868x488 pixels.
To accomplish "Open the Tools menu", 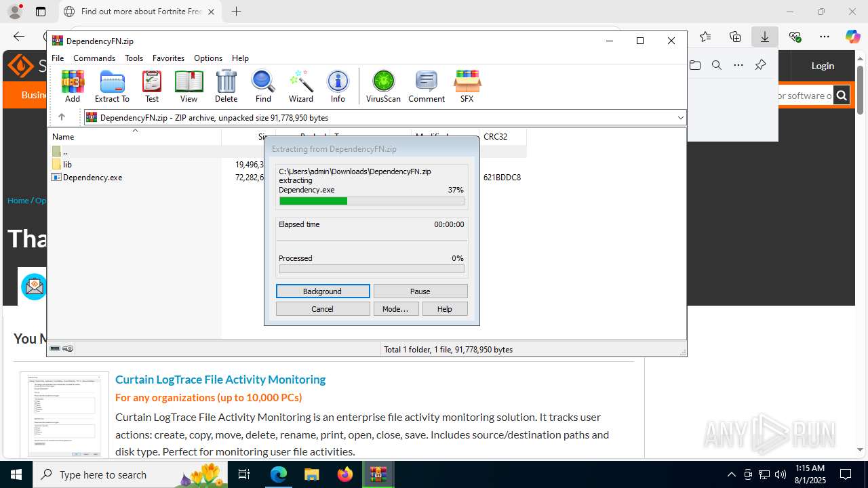I will pos(134,58).
